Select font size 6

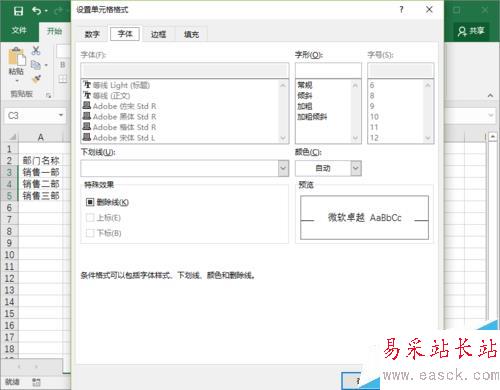coord(372,85)
